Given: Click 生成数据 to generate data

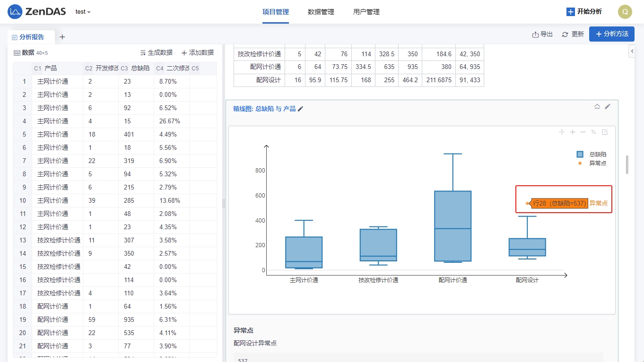Looking at the screenshot, I should tap(156, 53).
